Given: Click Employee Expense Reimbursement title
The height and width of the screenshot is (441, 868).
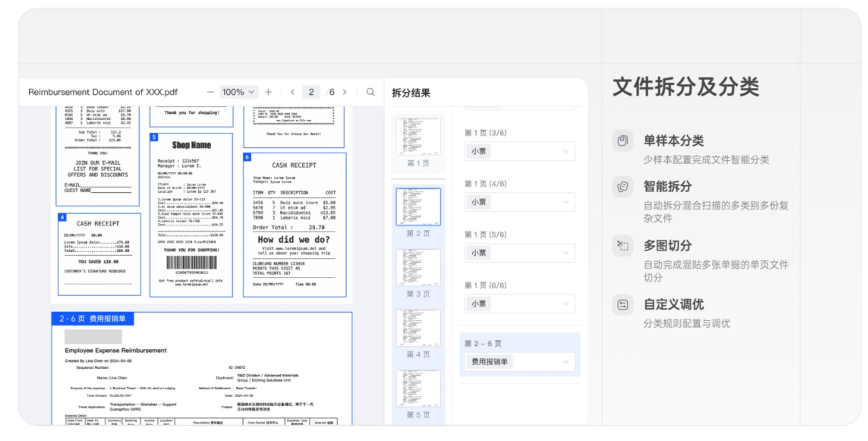Looking at the screenshot, I should click(x=116, y=350).
